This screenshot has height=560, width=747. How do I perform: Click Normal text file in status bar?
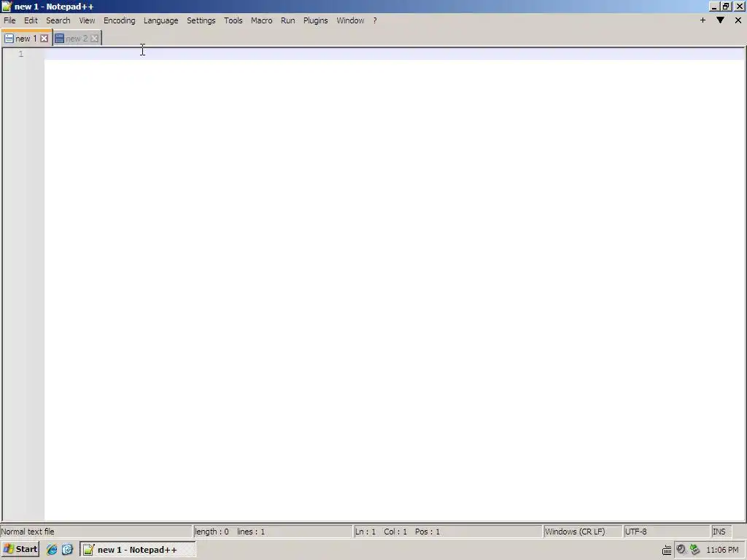[28, 532]
